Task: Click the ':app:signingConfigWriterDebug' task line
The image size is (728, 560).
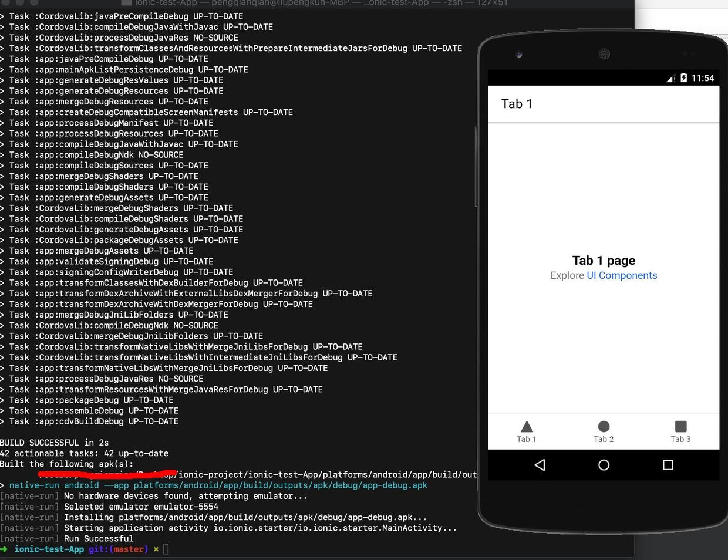Action: click(117, 272)
